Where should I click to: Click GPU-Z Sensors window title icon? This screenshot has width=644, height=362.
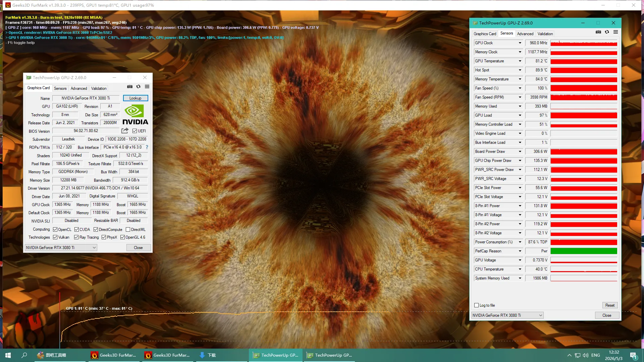tap(475, 23)
